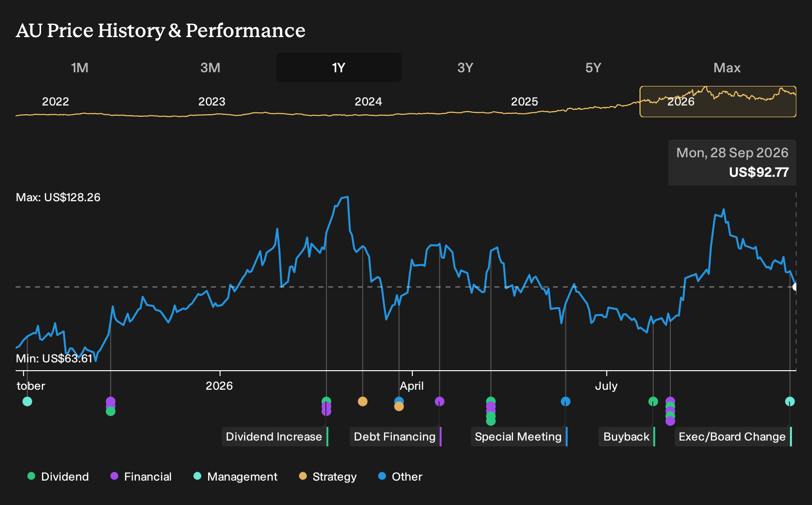The image size is (812, 505).
Task: Click the orange strategy marker before April
Action: click(x=363, y=401)
